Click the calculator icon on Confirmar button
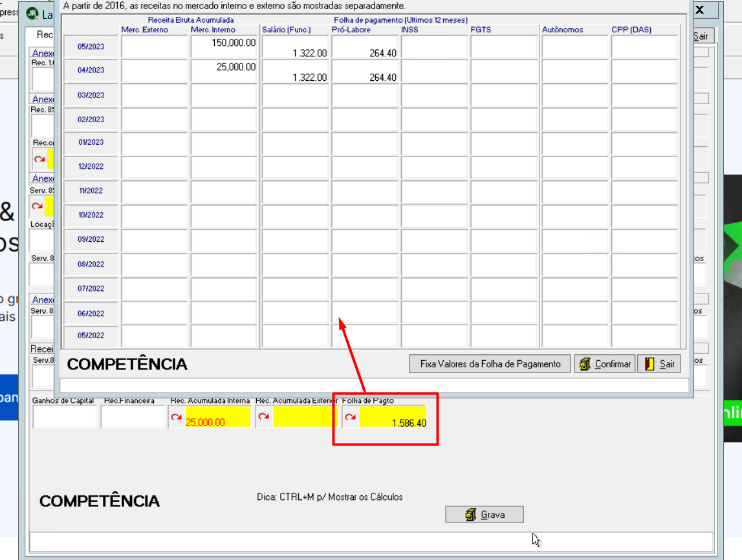 click(x=585, y=363)
